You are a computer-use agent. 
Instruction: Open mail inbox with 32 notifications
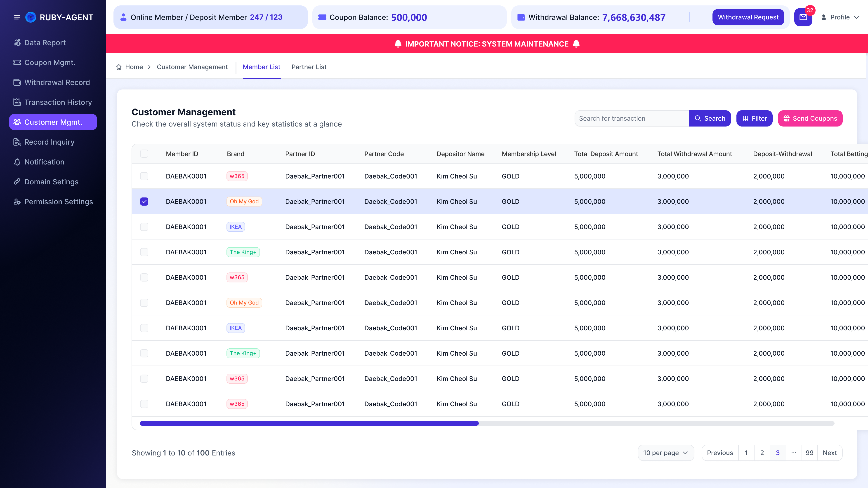pos(803,17)
